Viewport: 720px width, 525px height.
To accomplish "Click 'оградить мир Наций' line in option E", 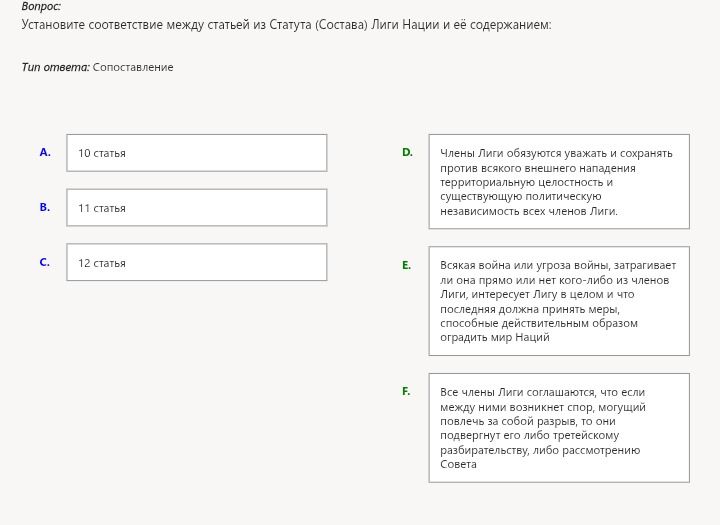I will [495, 337].
